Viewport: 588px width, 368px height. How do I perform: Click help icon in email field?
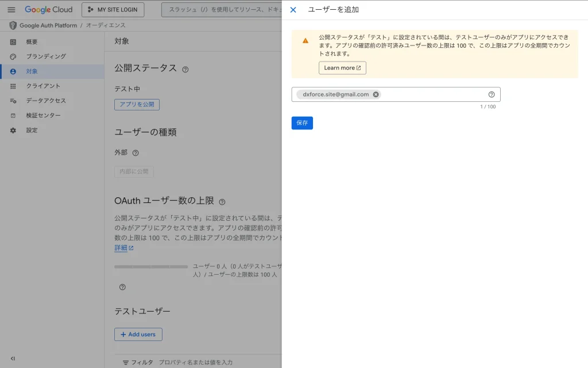point(492,94)
